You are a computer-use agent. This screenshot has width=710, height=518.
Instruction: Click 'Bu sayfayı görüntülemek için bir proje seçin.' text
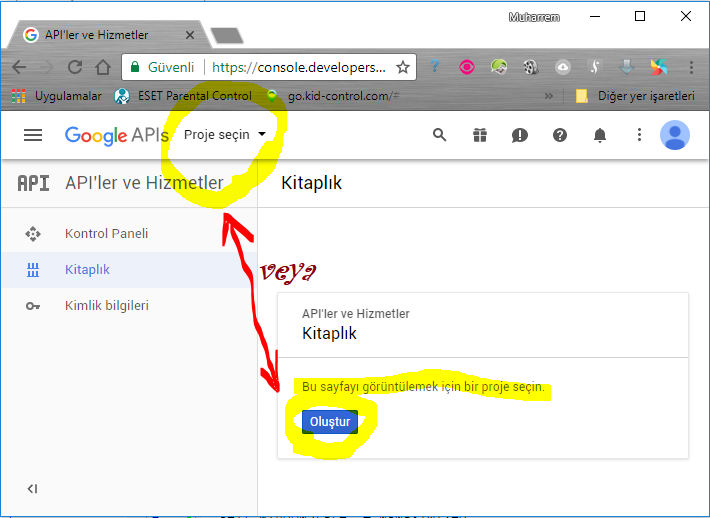[423, 387]
